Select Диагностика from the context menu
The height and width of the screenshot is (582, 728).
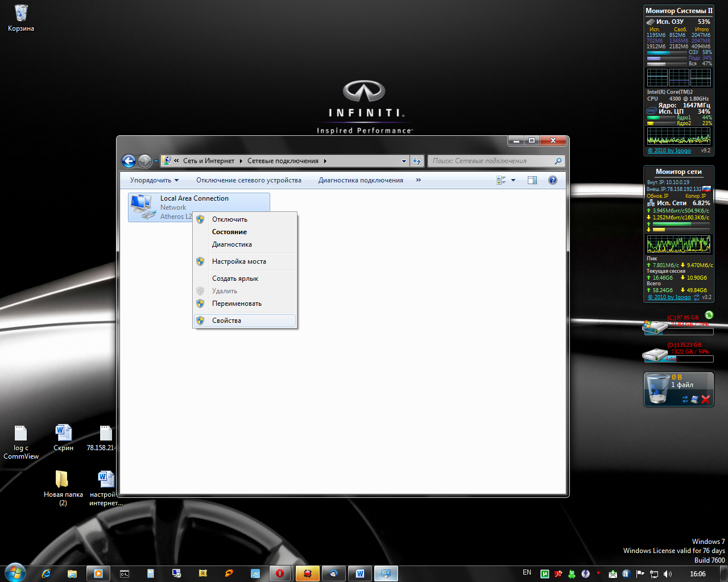point(245,244)
